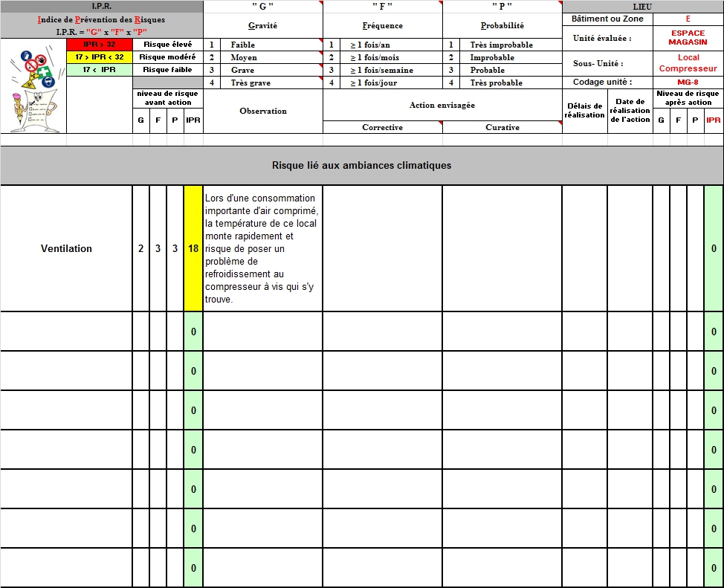Click the "Très grave" gravity level cell

(271, 83)
